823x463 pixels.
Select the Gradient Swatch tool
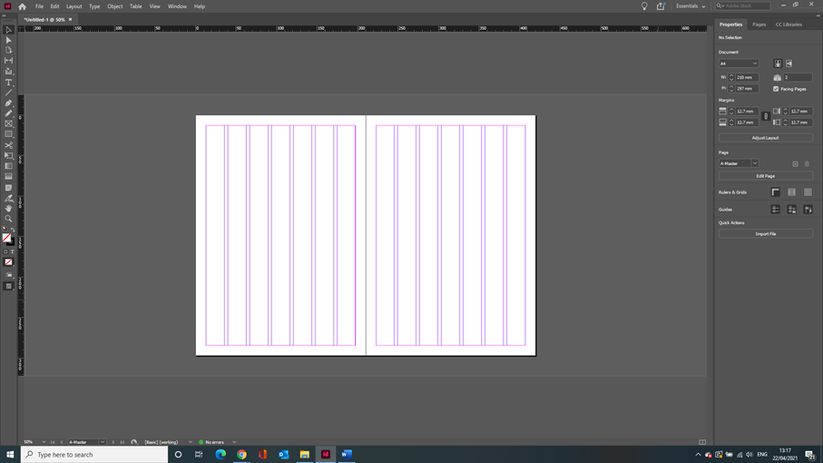(x=8, y=166)
